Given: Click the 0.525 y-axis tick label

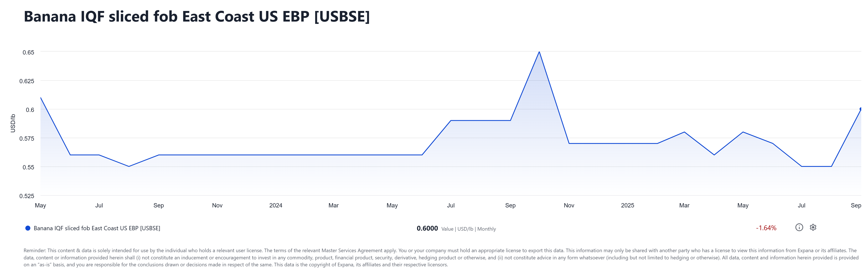Looking at the screenshot, I should [27, 196].
